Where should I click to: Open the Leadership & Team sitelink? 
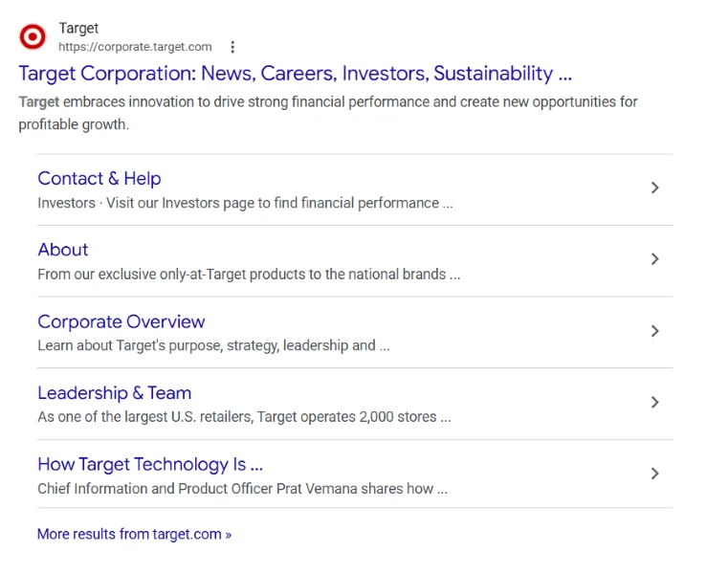tap(115, 393)
